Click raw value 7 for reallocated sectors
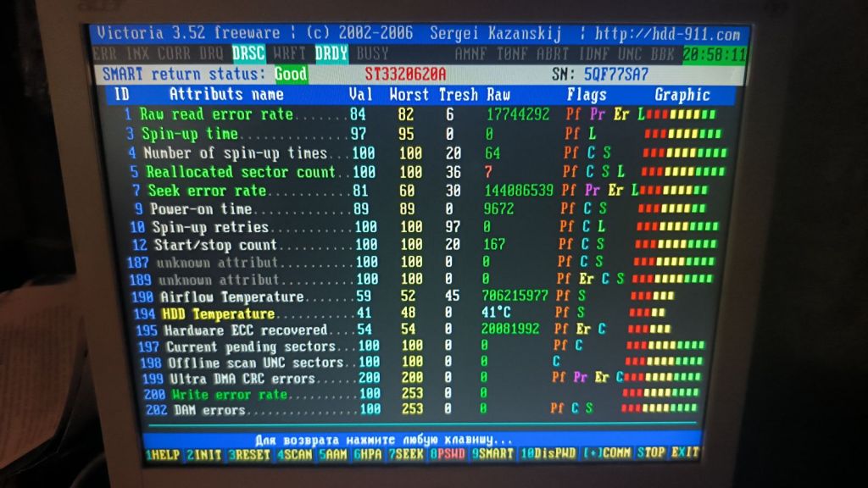 click(x=487, y=171)
